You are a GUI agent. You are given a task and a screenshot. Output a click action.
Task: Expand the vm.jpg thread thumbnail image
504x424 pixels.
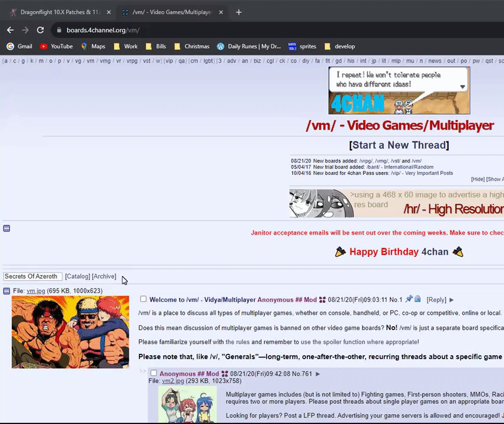coord(71,332)
